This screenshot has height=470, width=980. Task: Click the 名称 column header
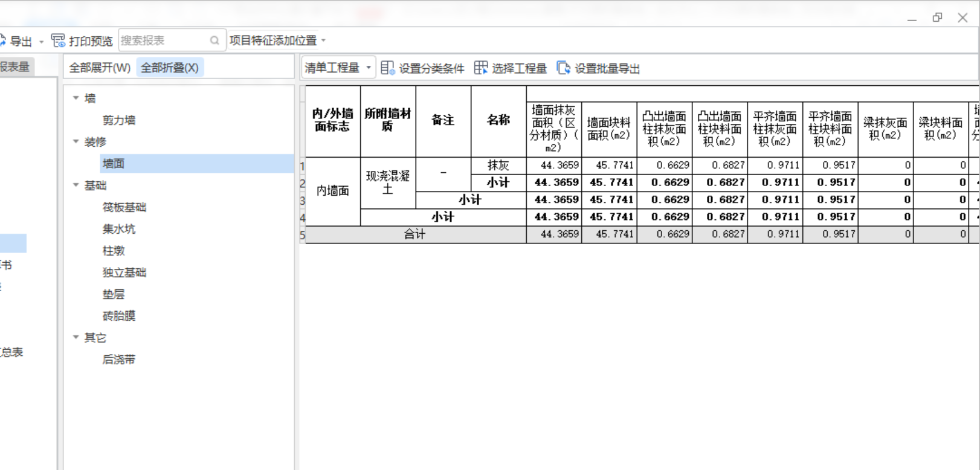click(x=498, y=121)
